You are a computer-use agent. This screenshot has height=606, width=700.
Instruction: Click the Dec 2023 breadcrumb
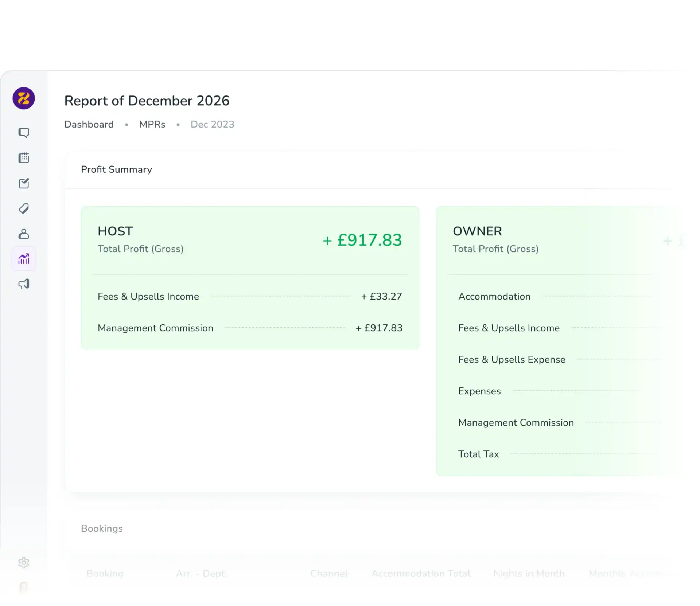pos(213,124)
